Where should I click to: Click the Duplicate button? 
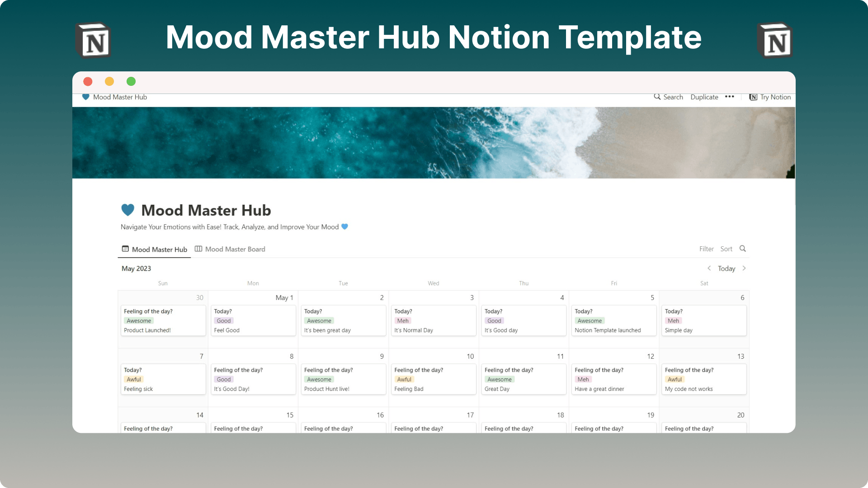(704, 97)
